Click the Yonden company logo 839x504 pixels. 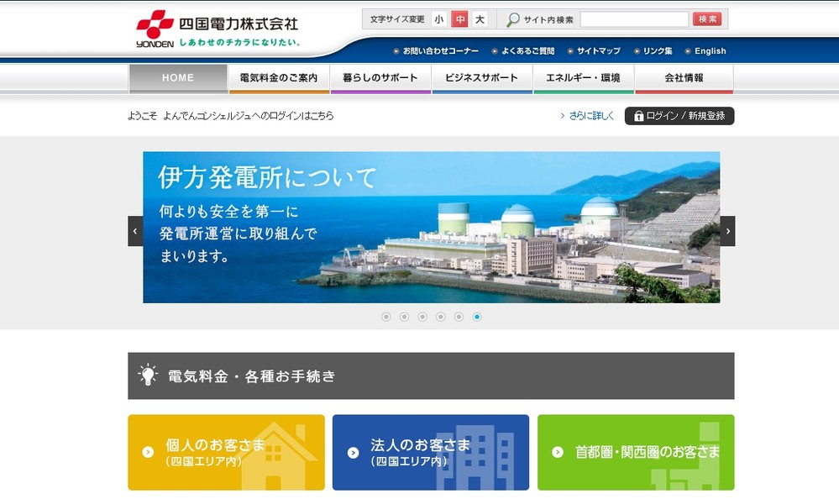coord(217,29)
